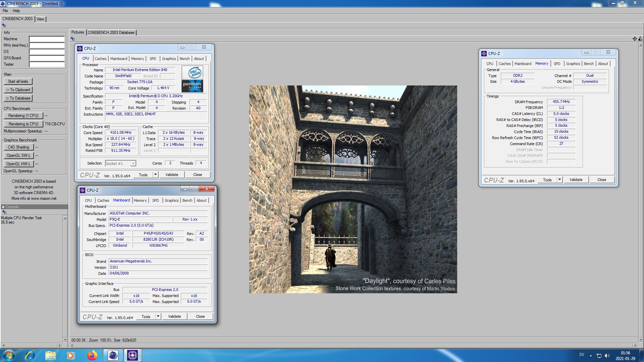This screenshot has height=362, width=644.
Task: Open the volume control tray icon
Action: 607,356
